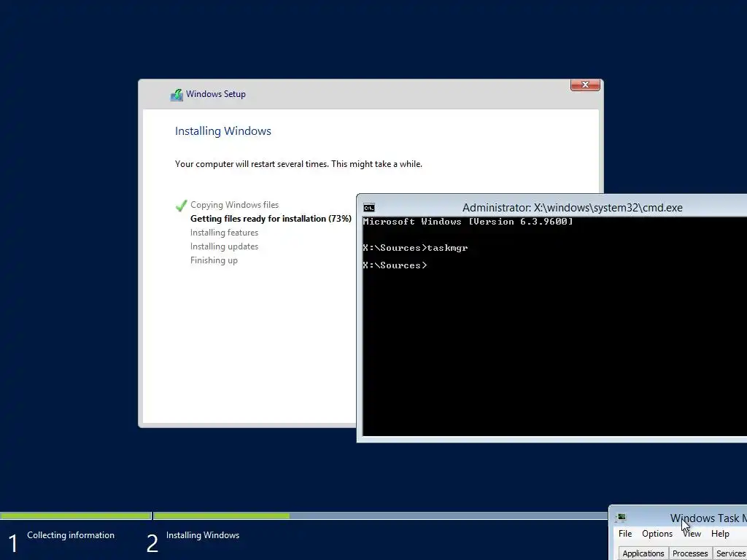Click the 'Copying Windows files' step
This screenshot has height=560, width=747.
[x=234, y=205]
